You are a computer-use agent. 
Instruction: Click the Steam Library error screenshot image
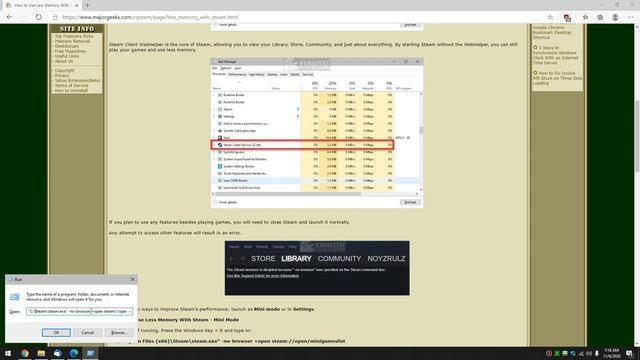(x=317, y=268)
